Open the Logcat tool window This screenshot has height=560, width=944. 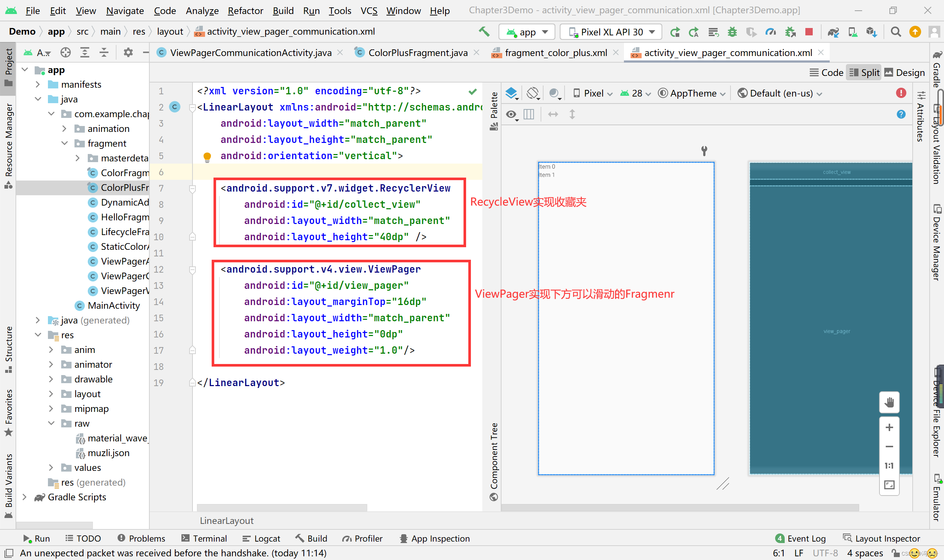(x=261, y=539)
